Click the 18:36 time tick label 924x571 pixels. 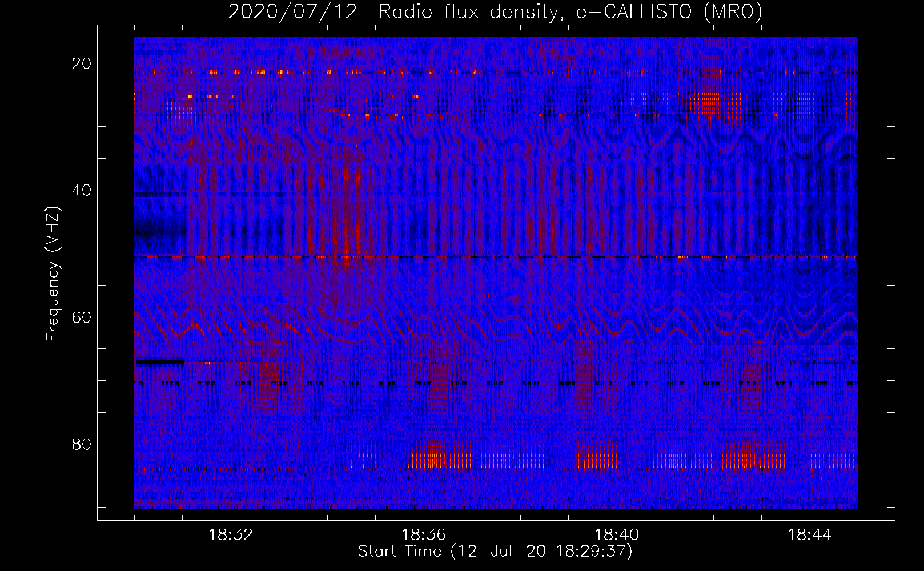[x=424, y=535]
